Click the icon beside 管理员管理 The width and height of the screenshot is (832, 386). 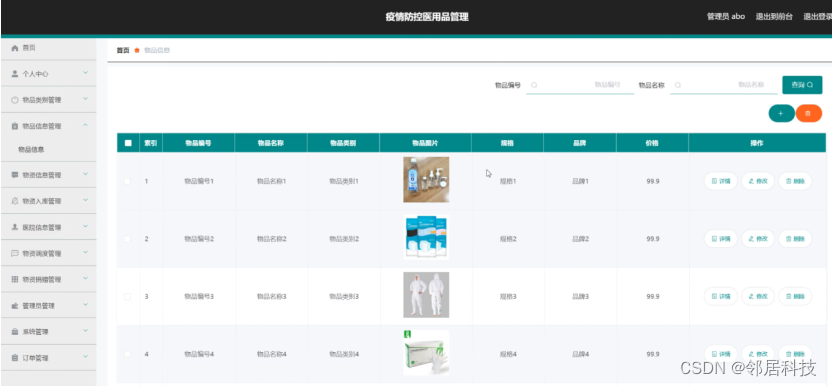(x=15, y=306)
